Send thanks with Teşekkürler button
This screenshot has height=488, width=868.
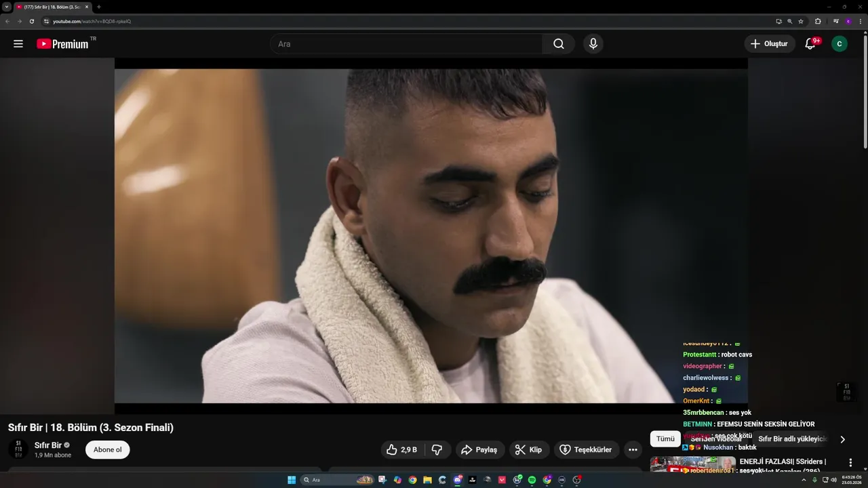587,449
